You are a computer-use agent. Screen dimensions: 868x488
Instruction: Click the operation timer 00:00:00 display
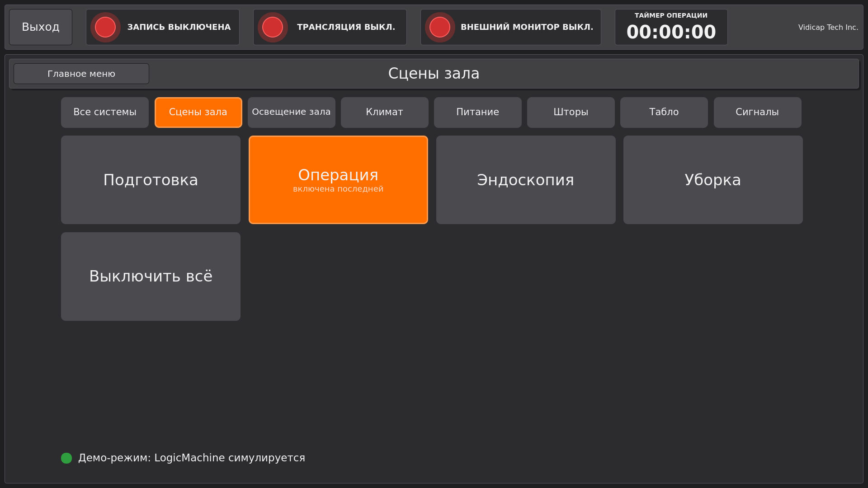pos(671,32)
